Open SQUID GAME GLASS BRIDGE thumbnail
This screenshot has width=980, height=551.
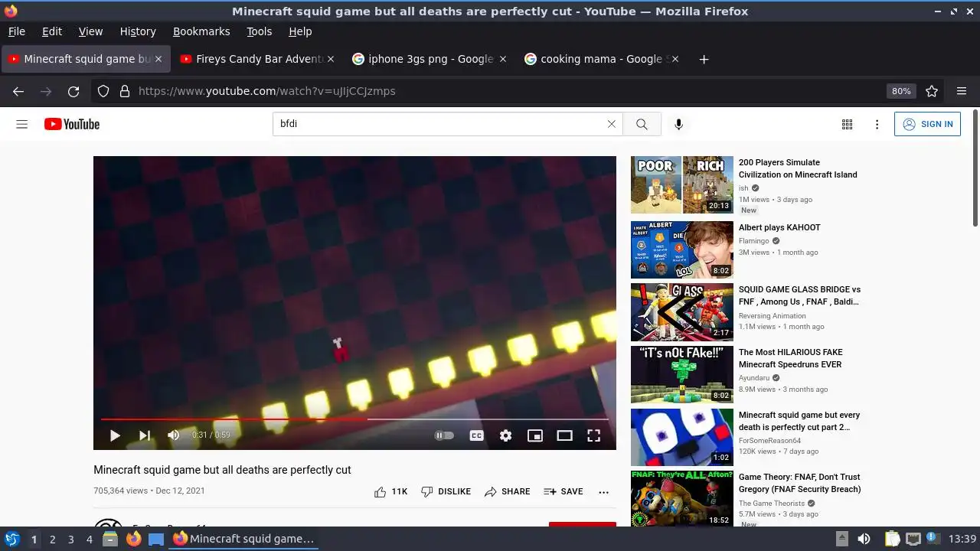pyautogui.click(x=682, y=312)
